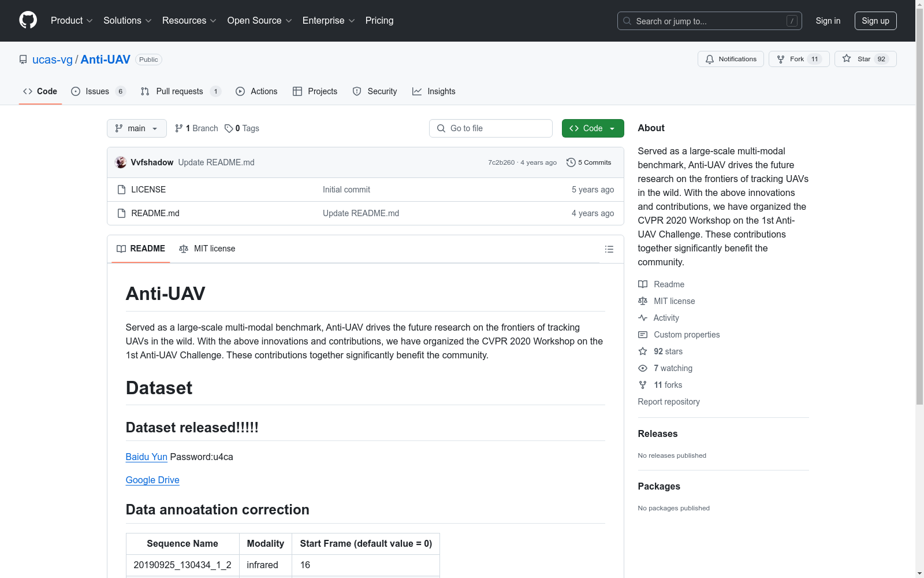
Task: Open the Packages section heading
Action: pos(659,486)
